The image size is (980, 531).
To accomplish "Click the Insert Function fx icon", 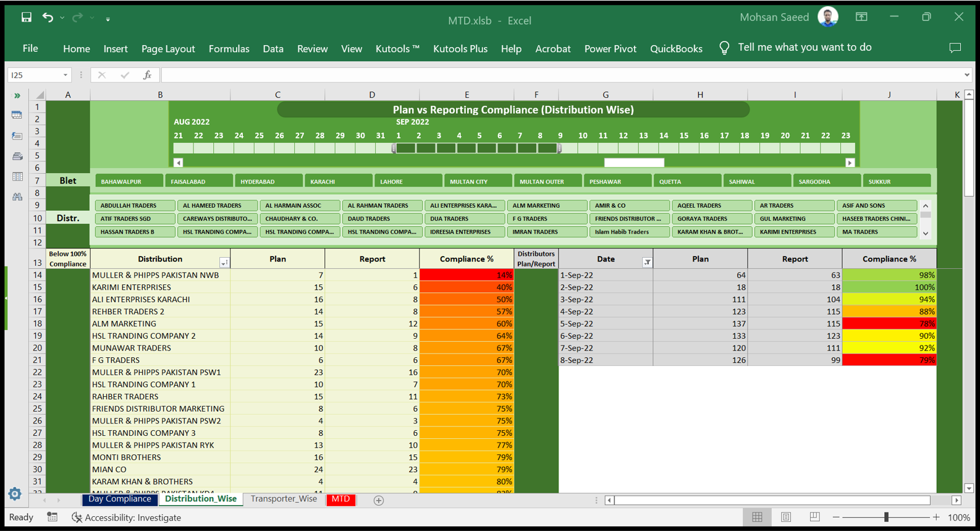I will coord(147,75).
